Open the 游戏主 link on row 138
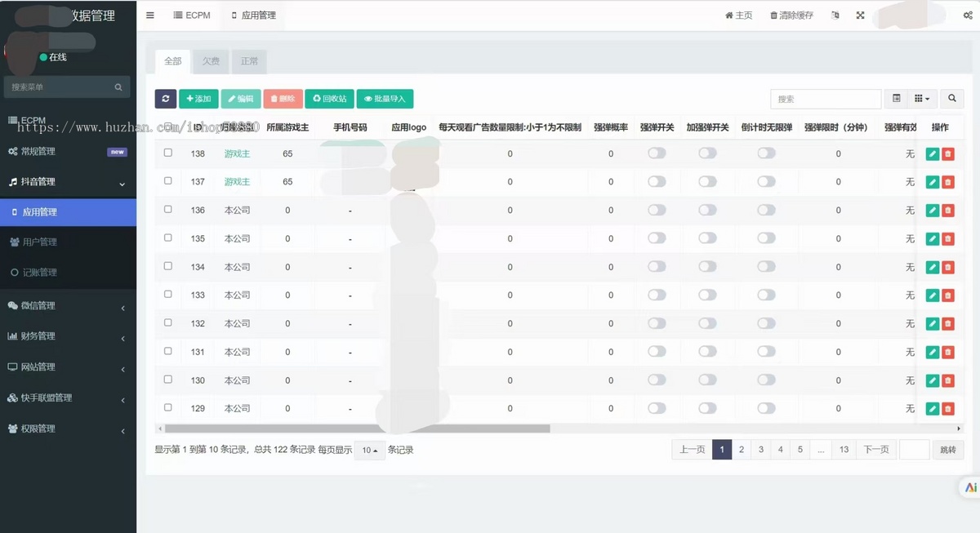The width and height of the screenshot is (980, 533). [x=238, y=153]
